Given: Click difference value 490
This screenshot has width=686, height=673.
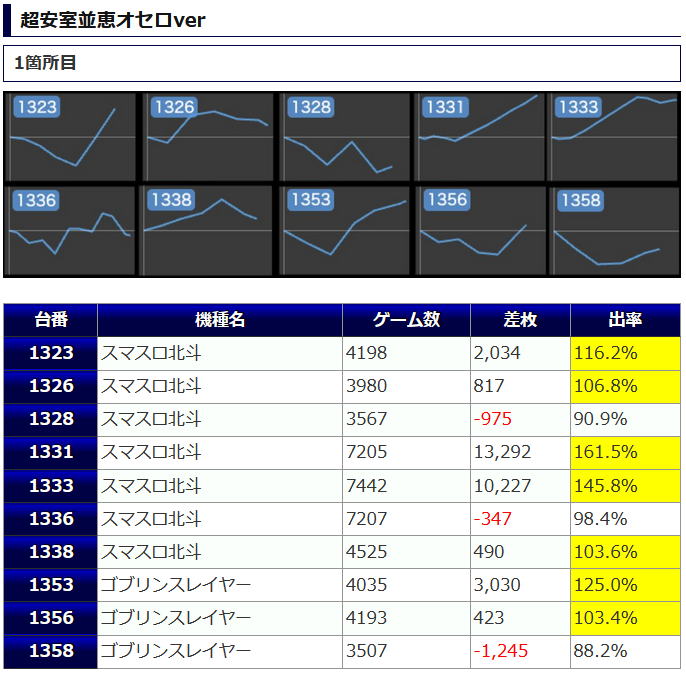Looking at the screenshot, I should (x=489, y=552).
